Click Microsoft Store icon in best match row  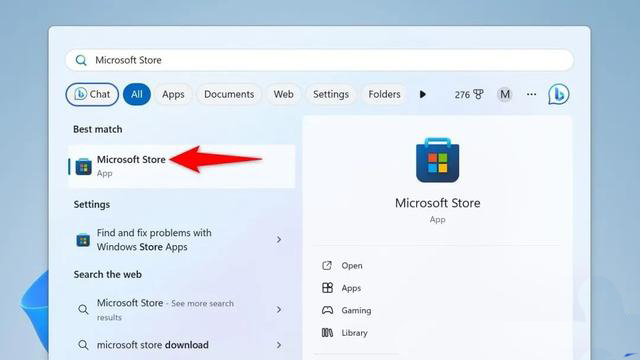click(x=83, y=167)
